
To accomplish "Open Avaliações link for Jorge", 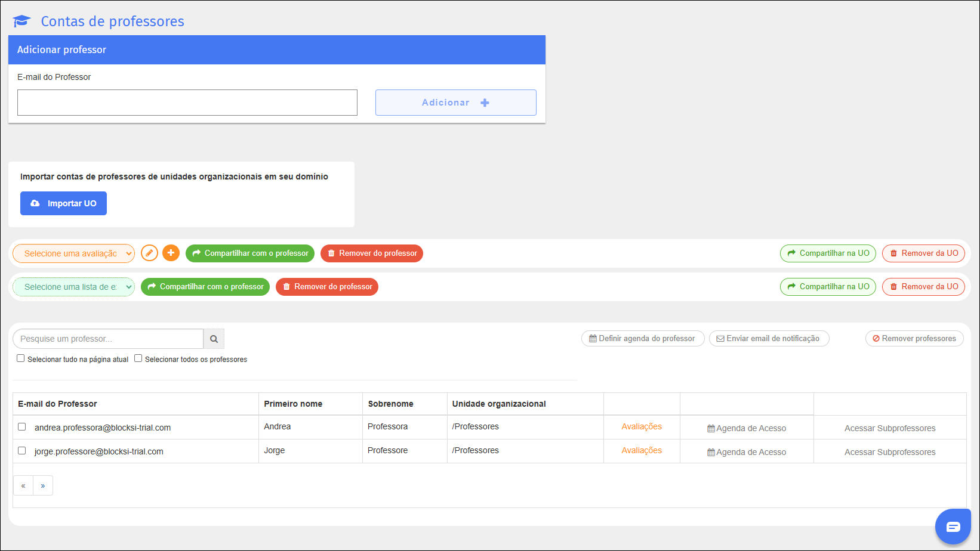I will [642, 450].
